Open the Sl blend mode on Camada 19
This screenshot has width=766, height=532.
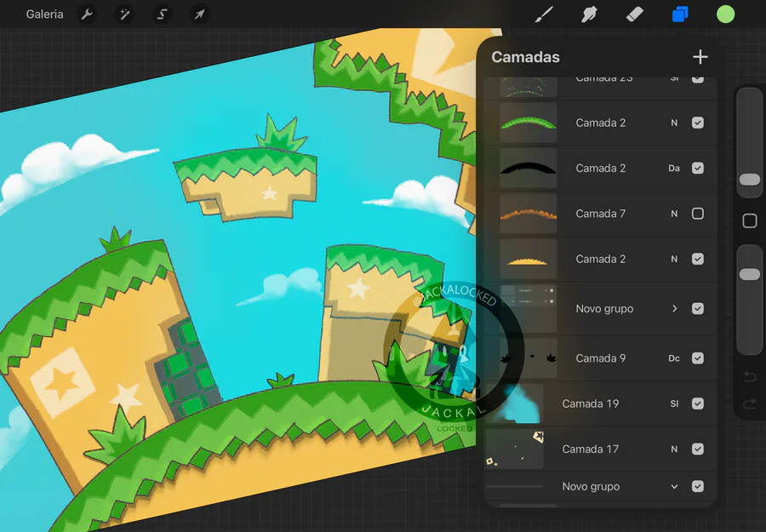coord(674,403)
